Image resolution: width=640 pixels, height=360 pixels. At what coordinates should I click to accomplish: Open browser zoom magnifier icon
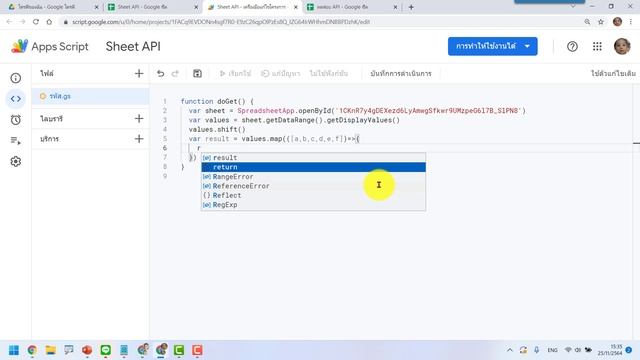point(587,22)
